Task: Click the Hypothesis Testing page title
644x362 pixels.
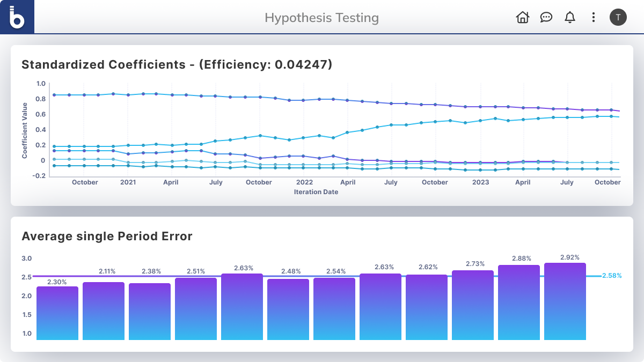Action: 321,18
